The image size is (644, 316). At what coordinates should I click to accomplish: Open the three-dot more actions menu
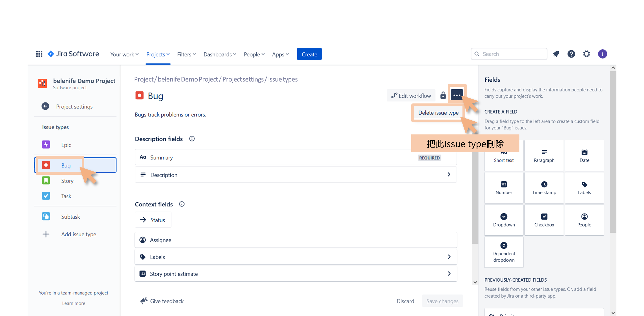[456, 95]
